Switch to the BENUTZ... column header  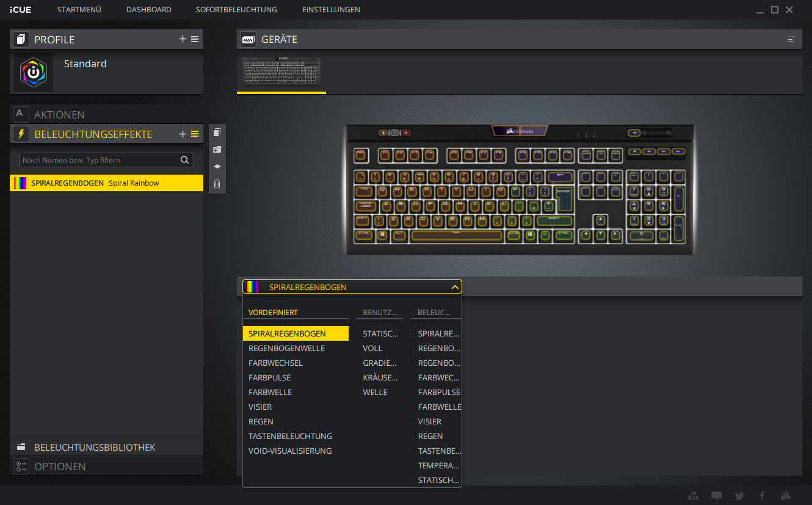pyautogui.click(x=380, y=312)
